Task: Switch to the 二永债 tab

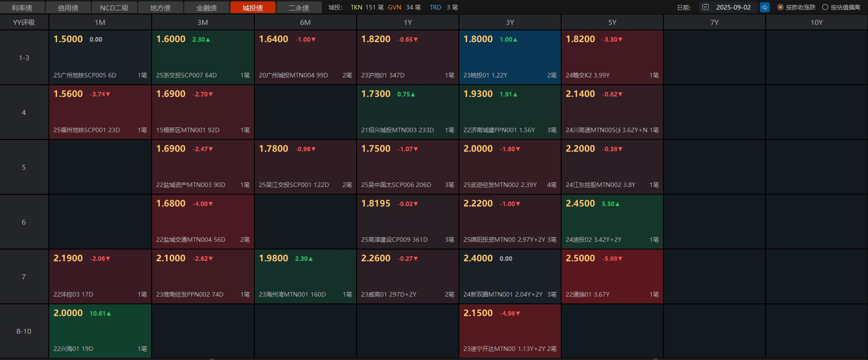Action: pyautogui.click(x=299, y=8)
